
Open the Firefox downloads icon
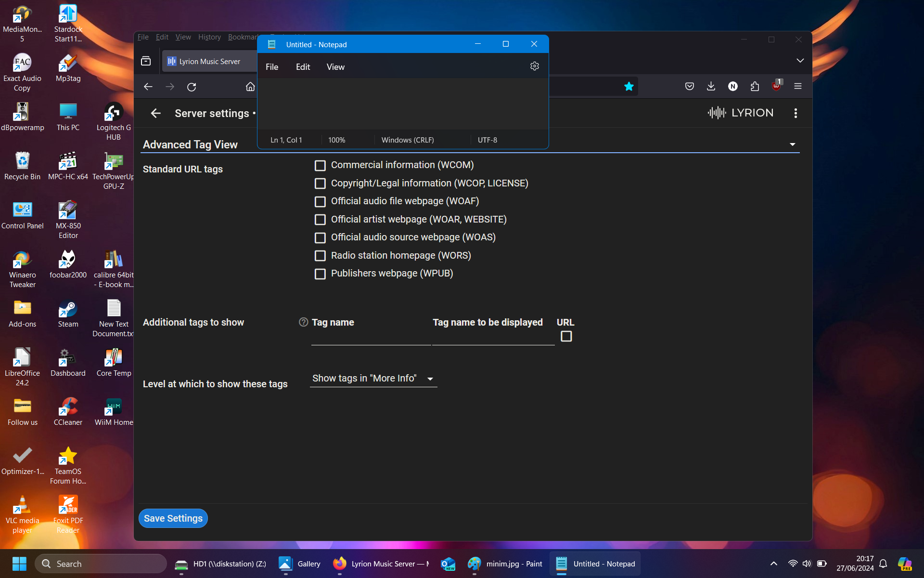711,86
